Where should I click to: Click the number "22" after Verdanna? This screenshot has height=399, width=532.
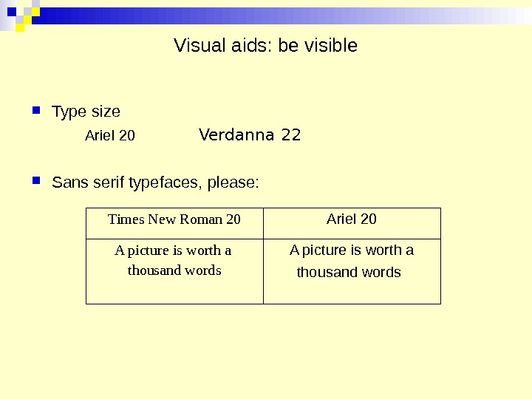pos(291,135)
